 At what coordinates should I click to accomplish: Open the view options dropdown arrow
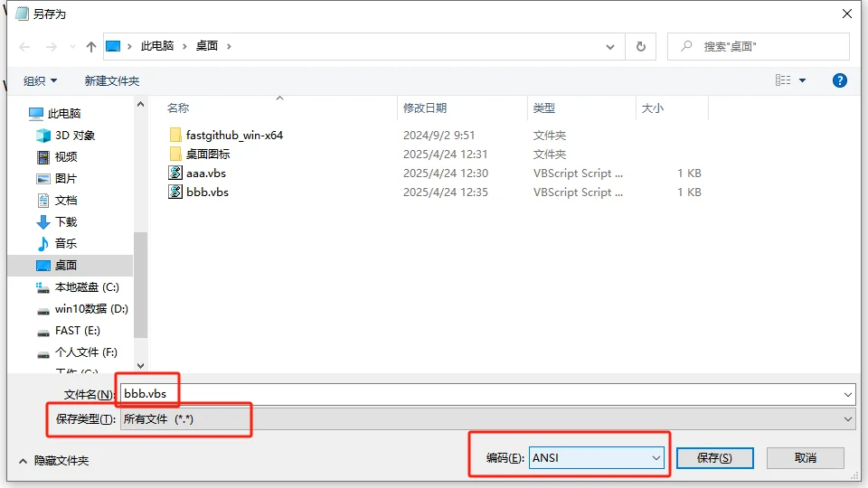click(802, 80)
